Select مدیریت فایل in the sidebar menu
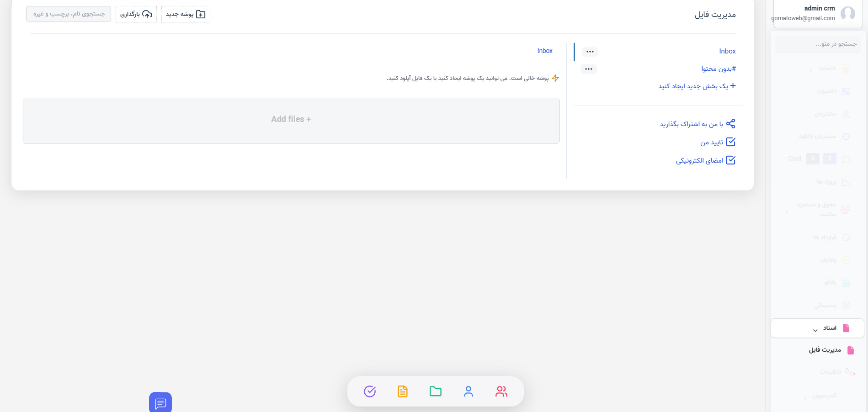 [825, 350]
